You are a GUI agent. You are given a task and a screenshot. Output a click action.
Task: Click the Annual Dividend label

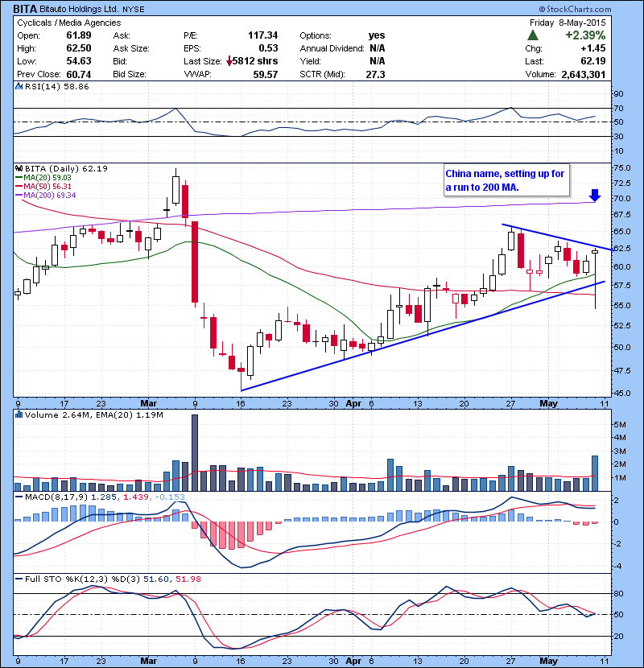click(332, 48)
